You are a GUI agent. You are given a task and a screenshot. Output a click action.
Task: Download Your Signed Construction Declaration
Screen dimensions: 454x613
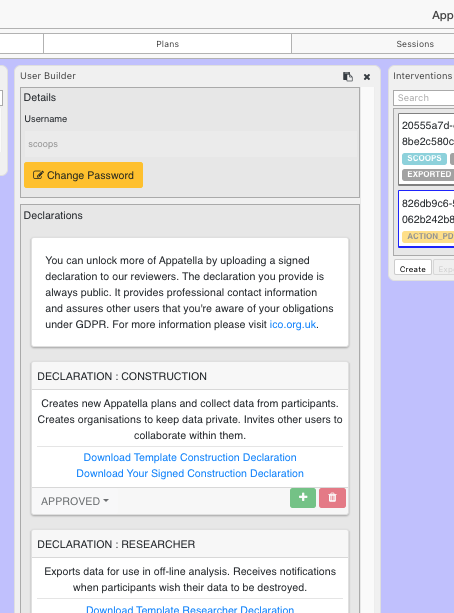190,473
